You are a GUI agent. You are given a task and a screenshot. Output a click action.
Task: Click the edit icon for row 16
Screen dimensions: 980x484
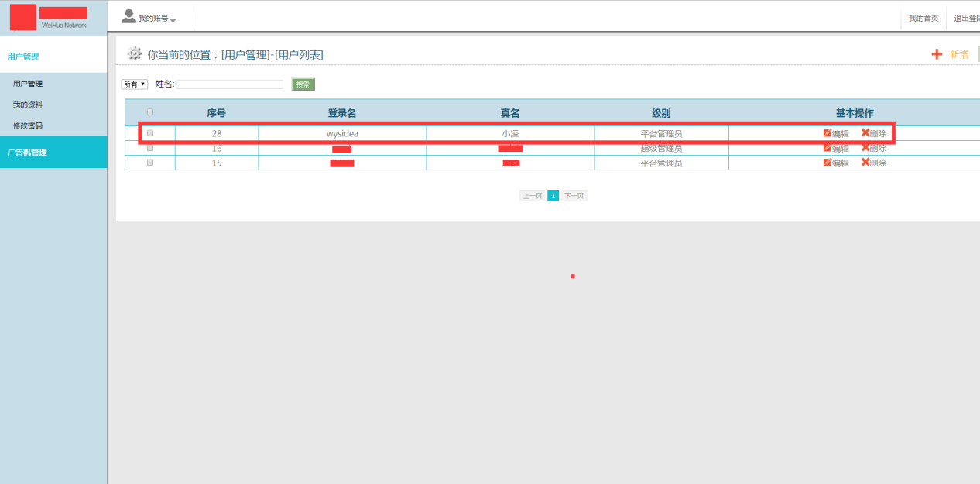pyautogui.click(x=827, y=148)
